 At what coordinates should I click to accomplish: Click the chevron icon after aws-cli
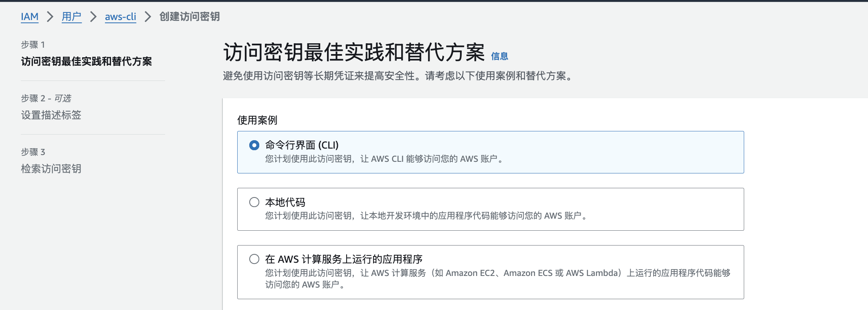point(148,17)
